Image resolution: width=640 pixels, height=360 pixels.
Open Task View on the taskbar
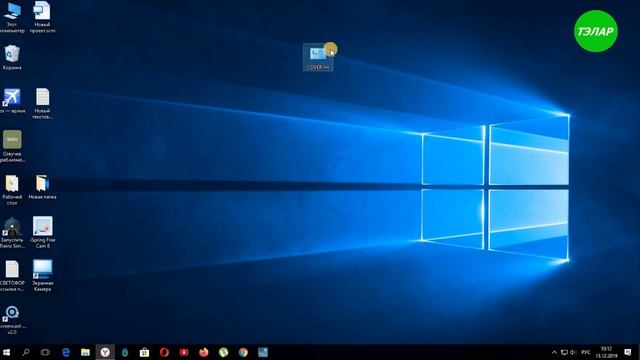45,352
